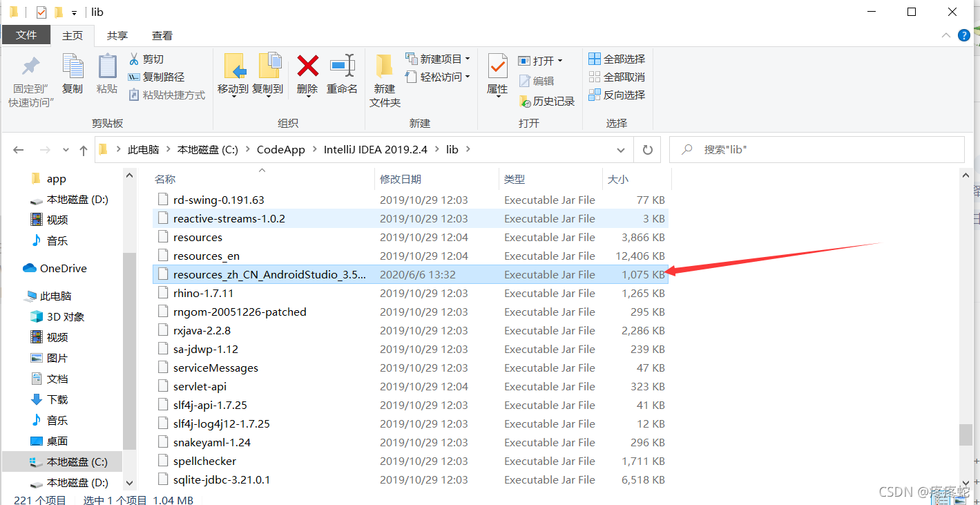Click the Up one level arrow
Viewport: 980px width, 505px height.
[x=84, y=150]
